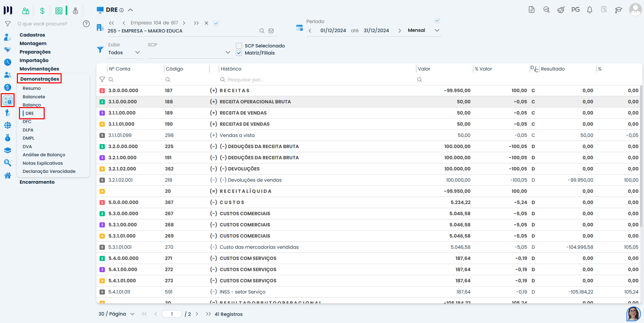Image resolution: width=644 pixels, height=323 pixels.
Task: Uncheck the Matriz/Filiais checkbox
Action: click(239, 53)
